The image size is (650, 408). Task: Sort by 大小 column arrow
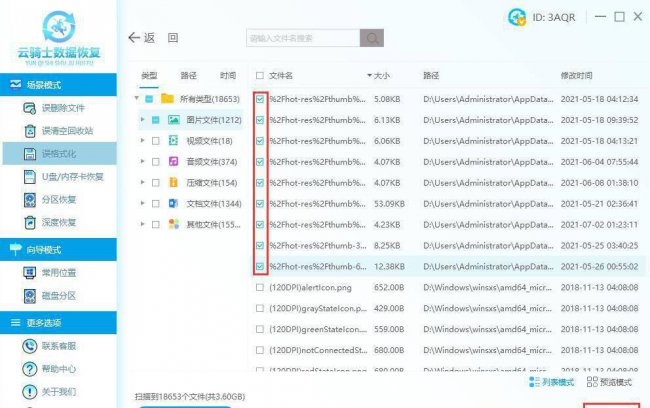(x=369, y=75)
